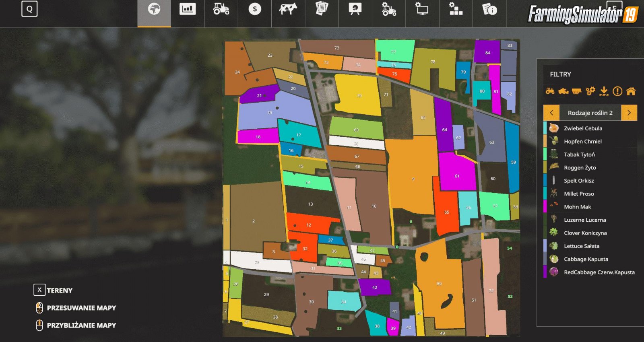Go to previous filter page arrow
Screen dimensions: 644x342
tap(551, 113)
